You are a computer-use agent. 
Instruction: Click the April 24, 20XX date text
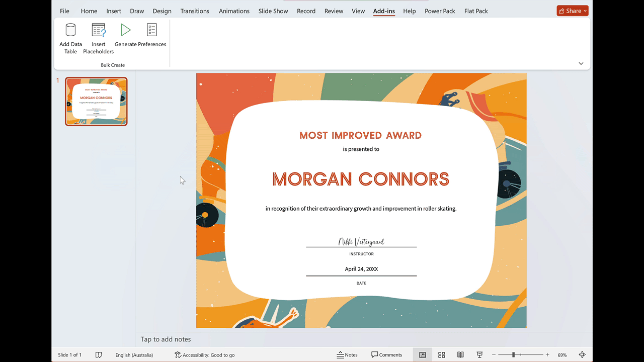click(361, 269)
